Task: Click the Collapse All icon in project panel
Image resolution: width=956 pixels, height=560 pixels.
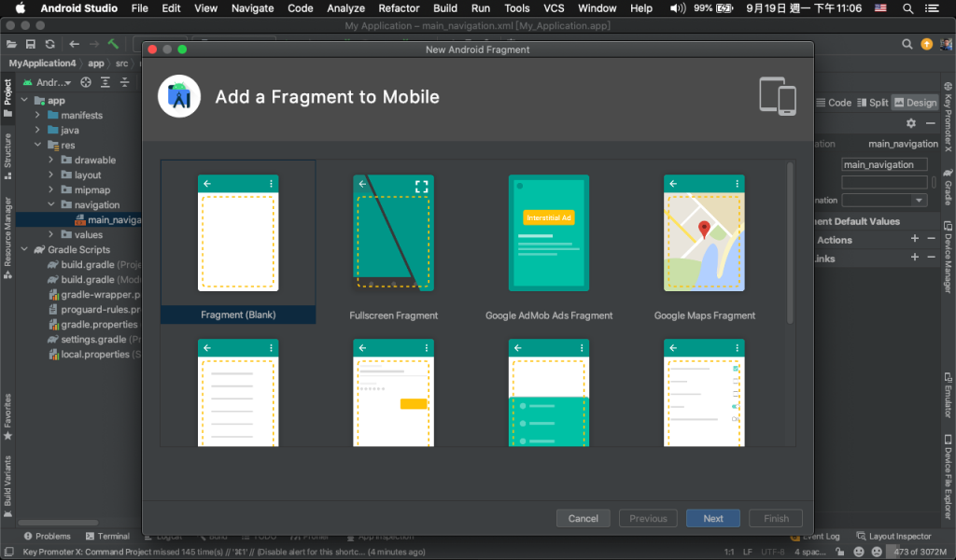Action: 124,82
